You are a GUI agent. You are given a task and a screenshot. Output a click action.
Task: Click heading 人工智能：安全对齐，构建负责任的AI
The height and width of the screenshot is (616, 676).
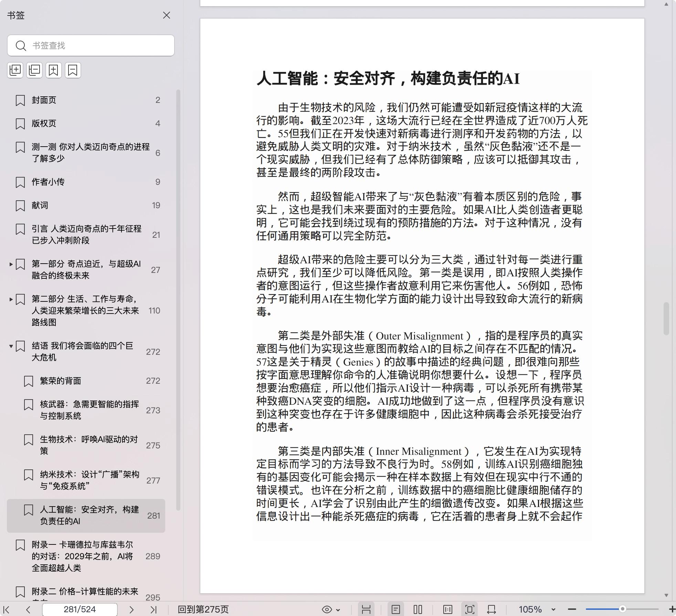pyautogui.click(x=388, y=78)
